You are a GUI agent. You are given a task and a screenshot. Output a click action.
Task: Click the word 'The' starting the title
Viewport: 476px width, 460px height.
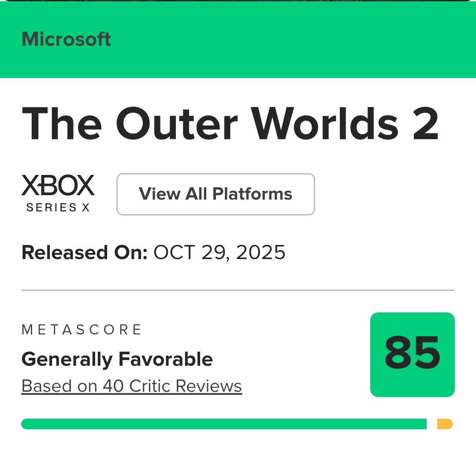tap(62, 124)
